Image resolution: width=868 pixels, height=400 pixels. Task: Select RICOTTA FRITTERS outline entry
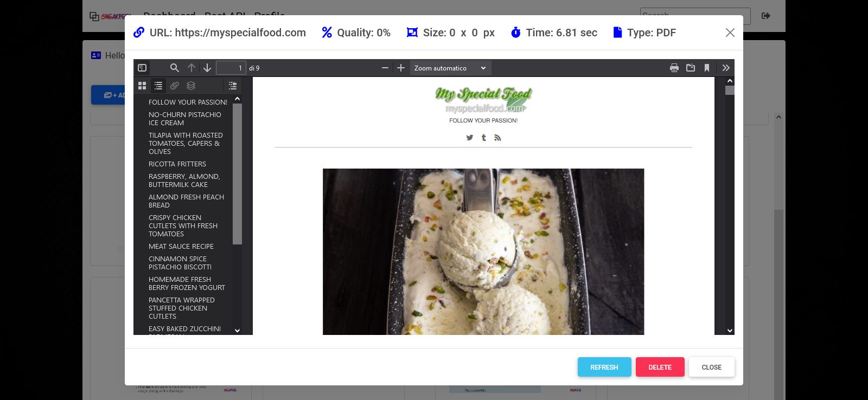coord(177,164)
